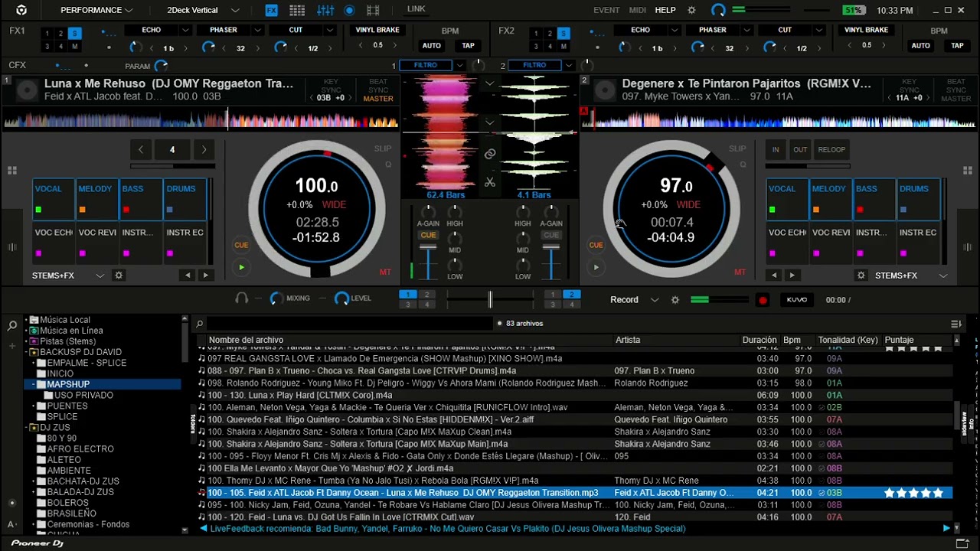Open deck 2 STEMS+FX settings gear
The height and width of the screenshot is (551, 980).
coord(861,275)
